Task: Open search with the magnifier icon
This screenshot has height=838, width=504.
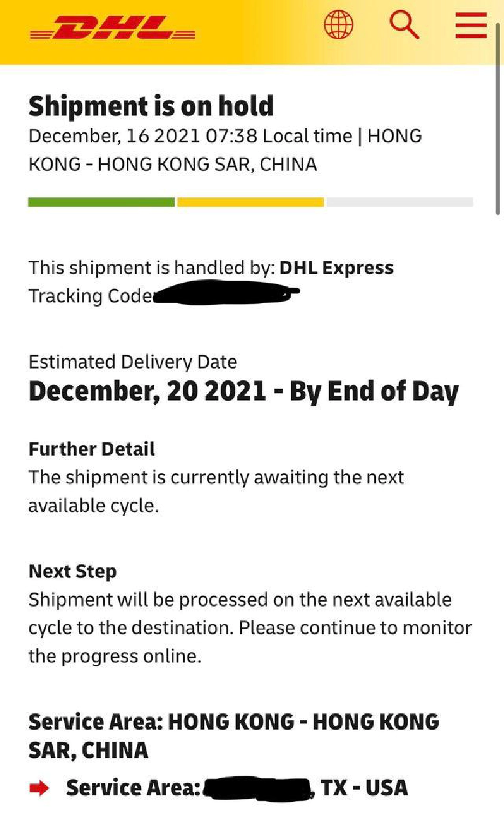Action: pyautogui.click(x=404, y=25)
